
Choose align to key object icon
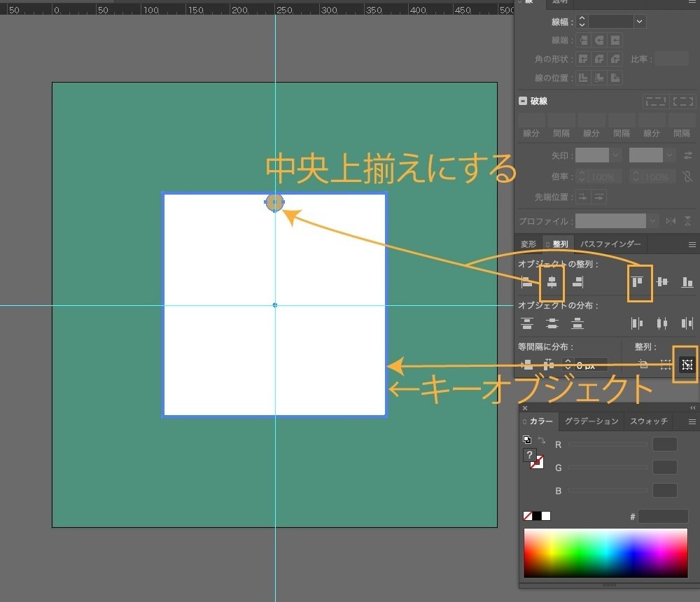pyautogui.click(x=687, y=365)
